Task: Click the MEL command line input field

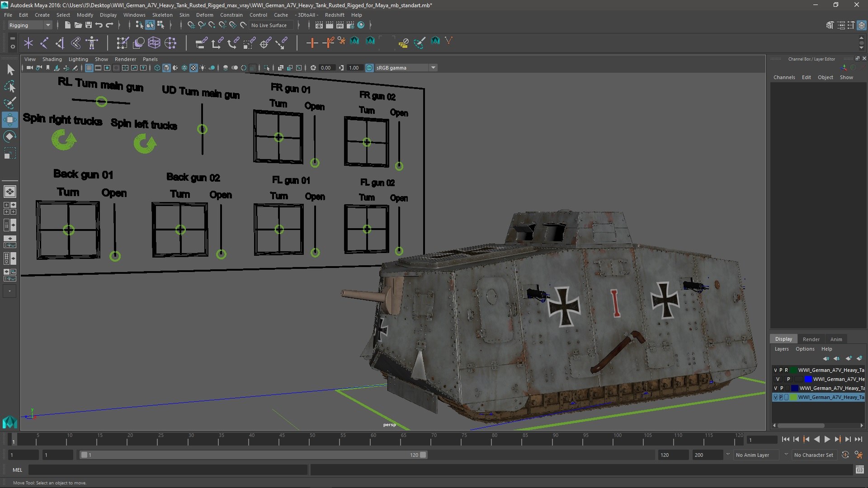Action: click(168, 470)
